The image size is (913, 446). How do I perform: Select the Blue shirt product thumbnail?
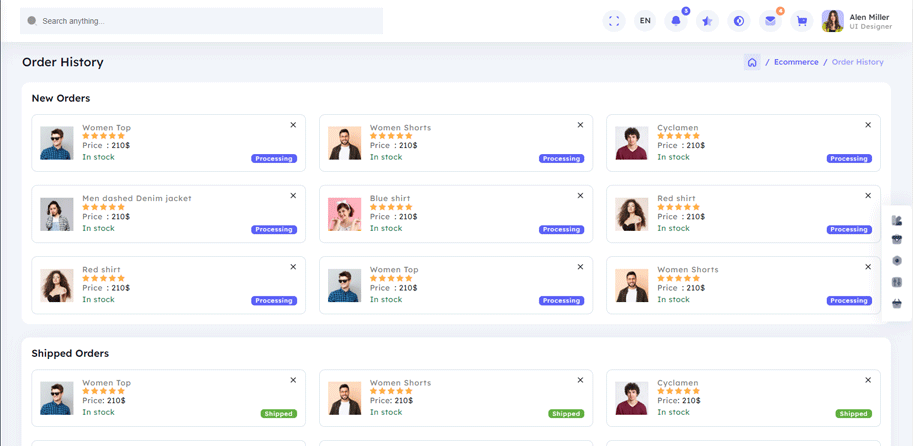coord(344,214)
